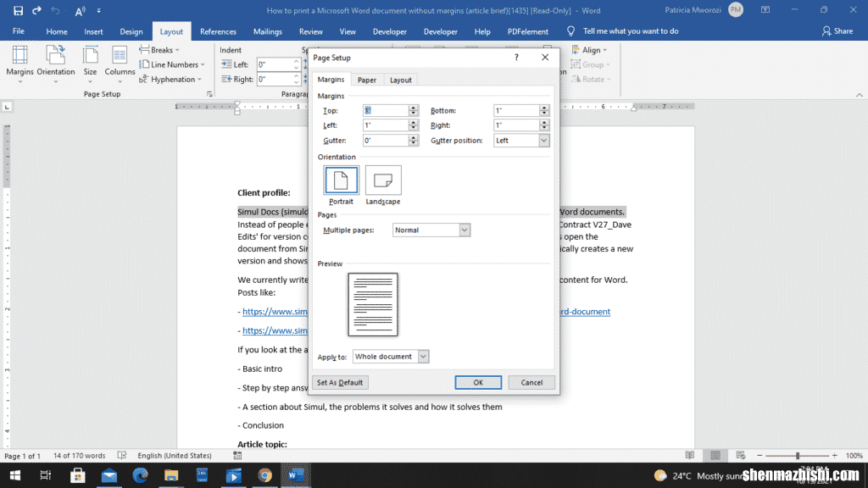Screen dimensions: 868x488
Task: Open the Multiple pages dropdown
Action: coord(465,230)
